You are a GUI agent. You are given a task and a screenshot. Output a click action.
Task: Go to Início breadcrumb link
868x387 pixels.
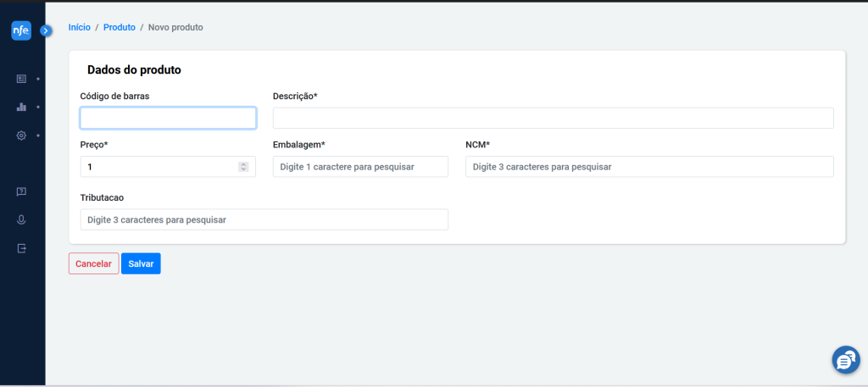click(x=79, y=27)
